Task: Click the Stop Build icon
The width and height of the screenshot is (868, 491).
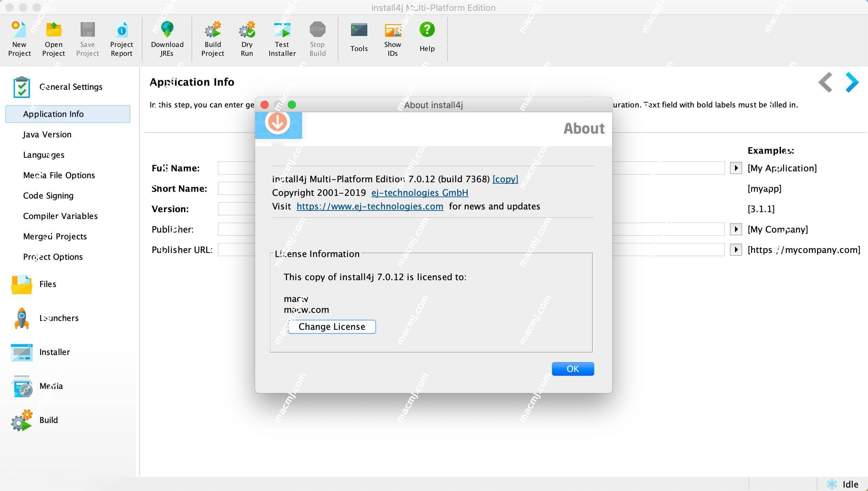Action: tap(317, 30)
